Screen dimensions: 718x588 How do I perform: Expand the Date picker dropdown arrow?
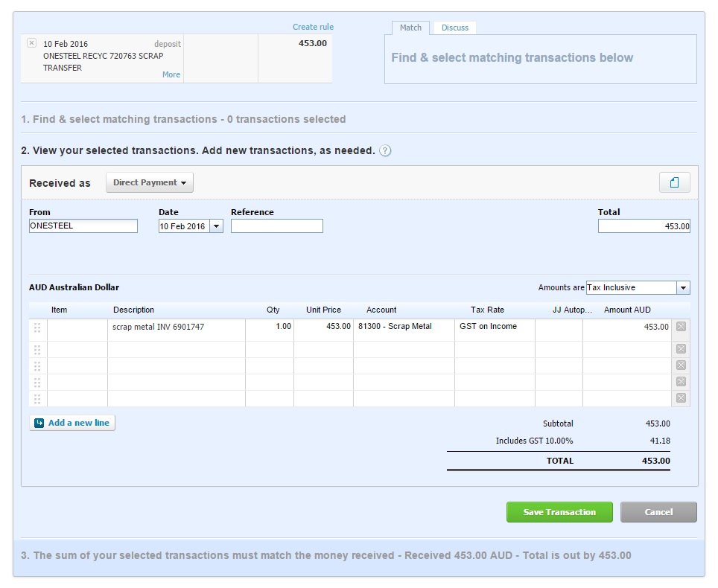point(216,226)
